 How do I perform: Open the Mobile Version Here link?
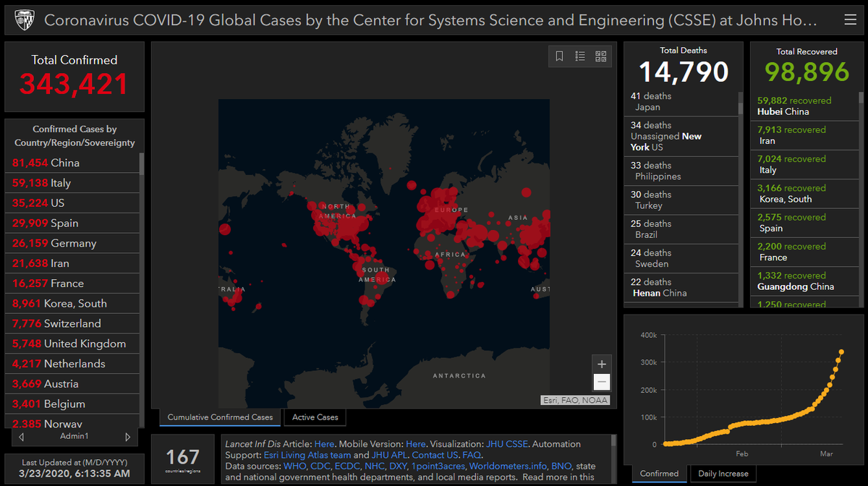pyautogui.click(x=416, y=444)
